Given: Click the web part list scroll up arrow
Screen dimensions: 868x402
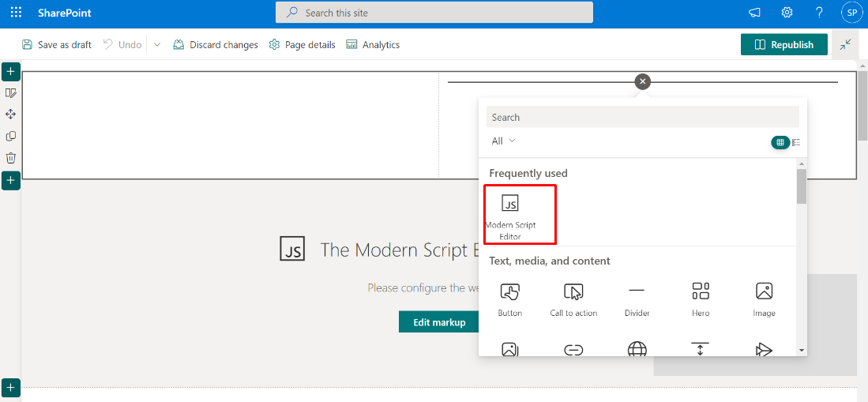Looking at the screenshot, I should (801, 163).
